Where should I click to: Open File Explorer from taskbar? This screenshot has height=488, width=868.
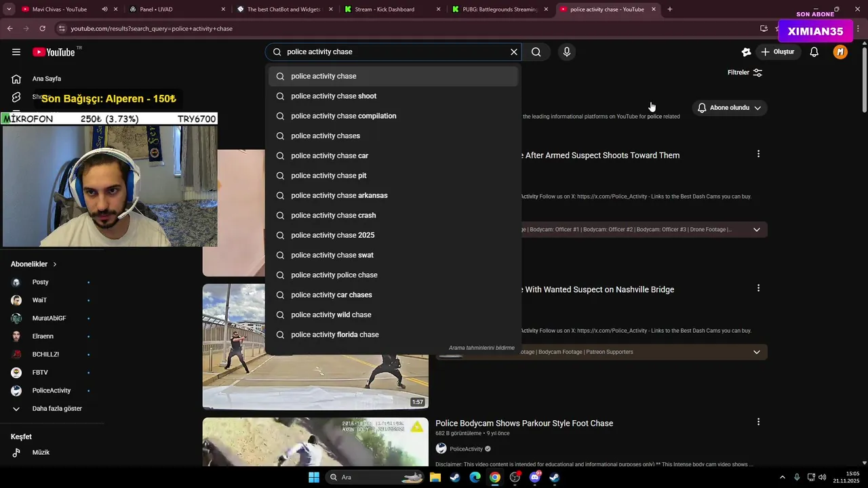click(x=435, y=477)
